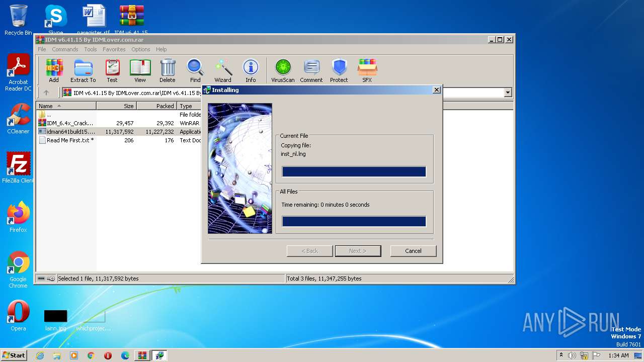Open Recycle Bin desktop icon
Screen dimensions: 644x362
pyautogui.click(x=18, y=20)
